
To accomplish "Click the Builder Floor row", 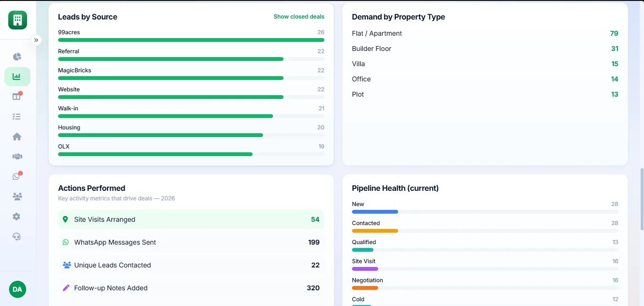I will coord(485,49).
